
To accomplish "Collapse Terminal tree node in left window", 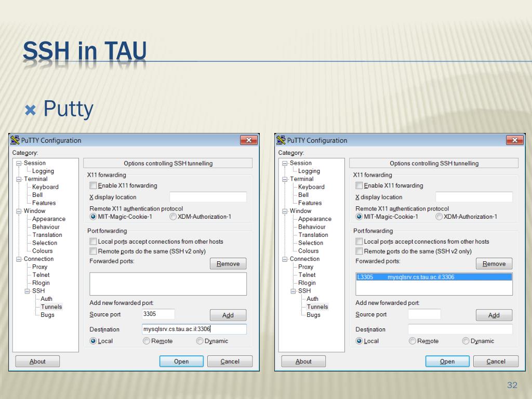I will [19, 179].
